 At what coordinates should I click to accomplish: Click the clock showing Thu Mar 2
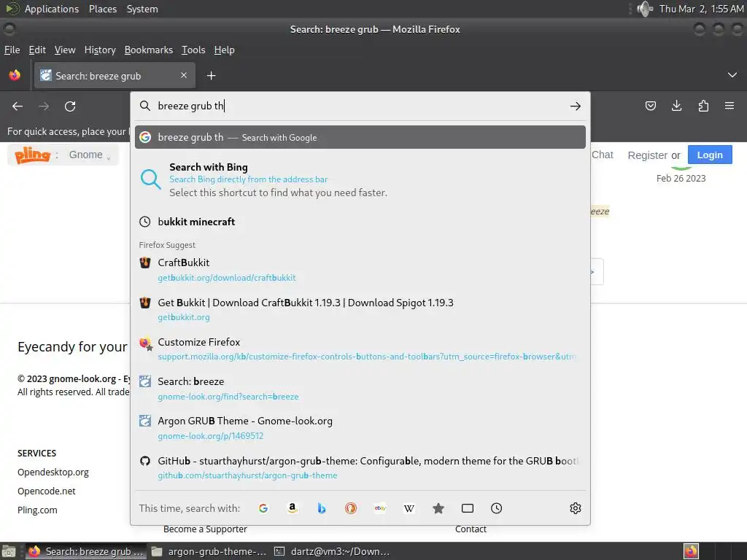pyautogui.click(x=701, y=9)
